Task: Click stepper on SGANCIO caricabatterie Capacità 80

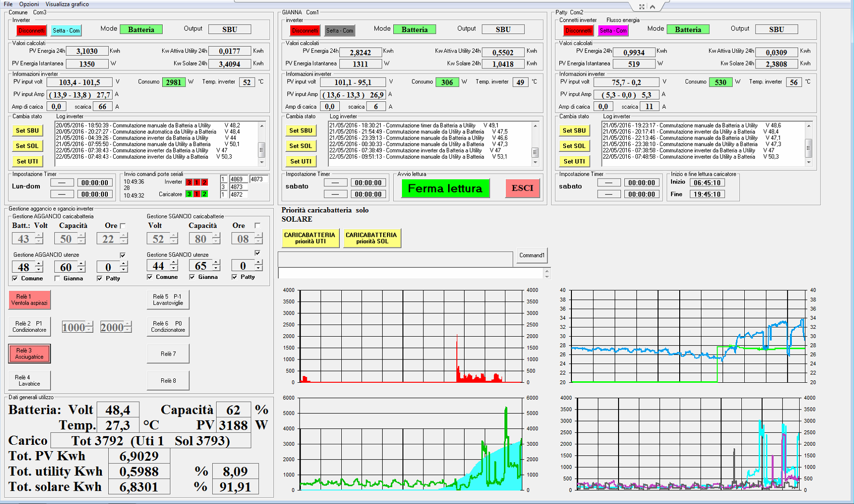Action: pyautogui.click(x=216, y=239)
